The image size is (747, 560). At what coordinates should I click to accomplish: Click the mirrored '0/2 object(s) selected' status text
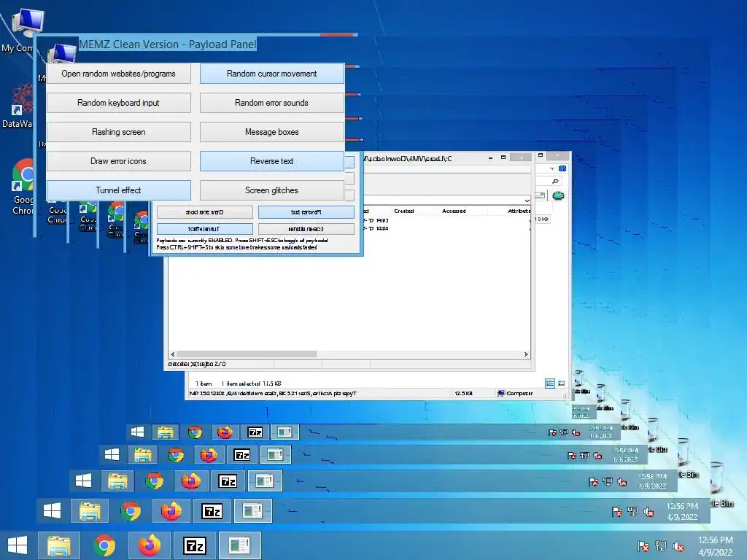tap(197, 364)
